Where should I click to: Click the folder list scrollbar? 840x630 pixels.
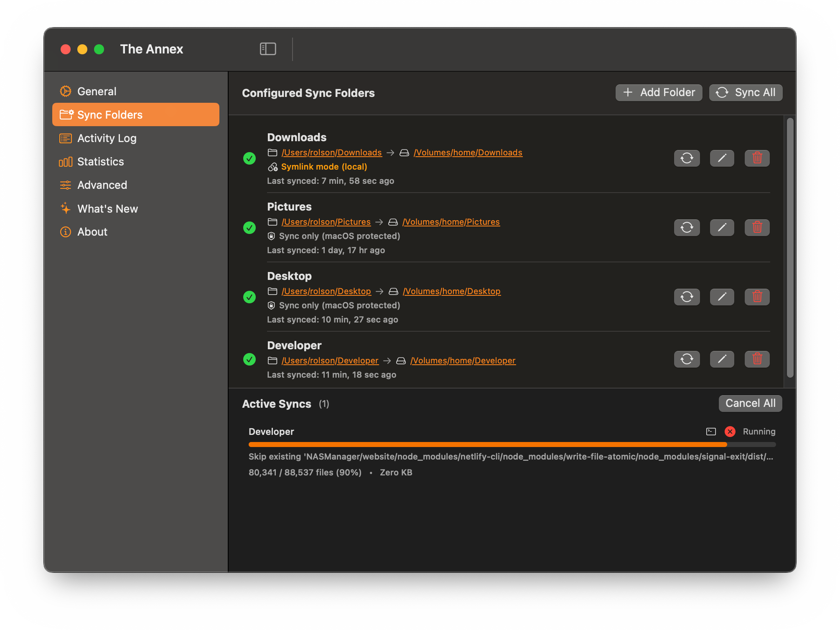[790, 248]
